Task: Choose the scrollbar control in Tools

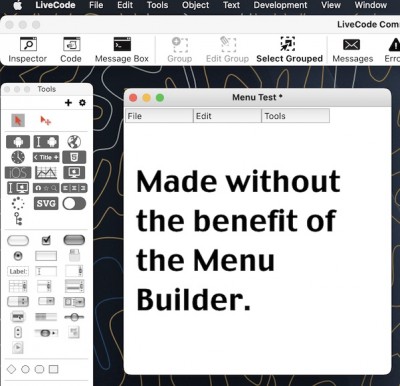Action: (46, 332)
